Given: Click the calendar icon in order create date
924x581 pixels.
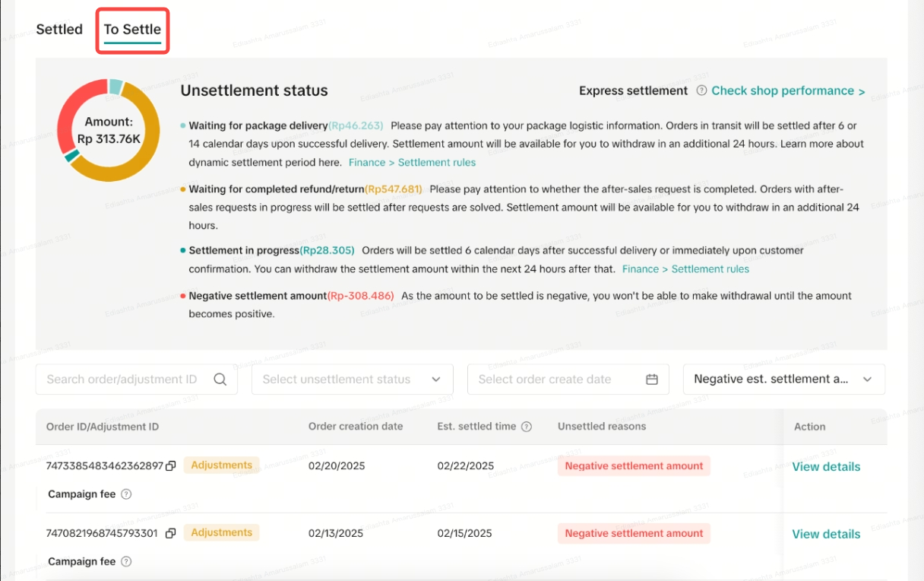Looking at the screenshot, I should click(x=651, y=379).
